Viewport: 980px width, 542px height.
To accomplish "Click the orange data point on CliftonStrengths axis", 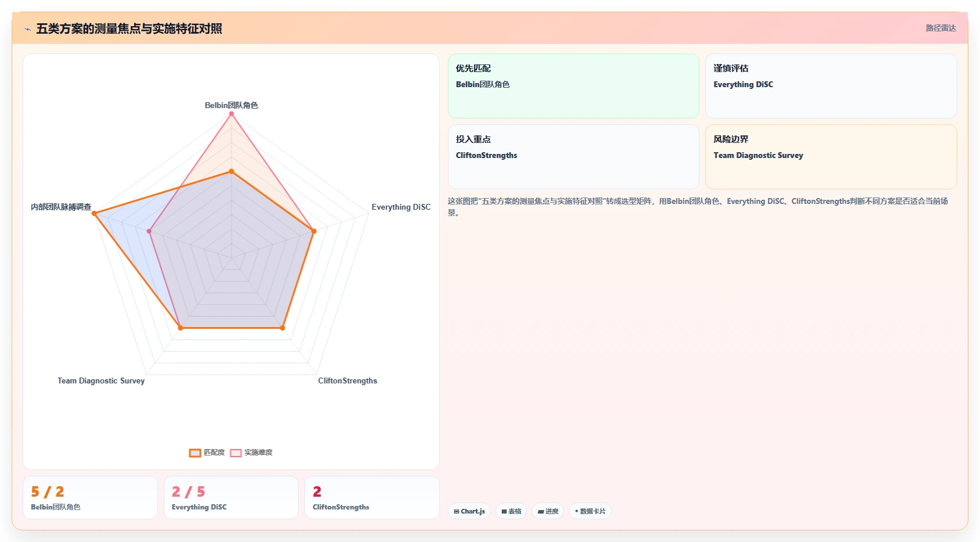I will [282, 328].
